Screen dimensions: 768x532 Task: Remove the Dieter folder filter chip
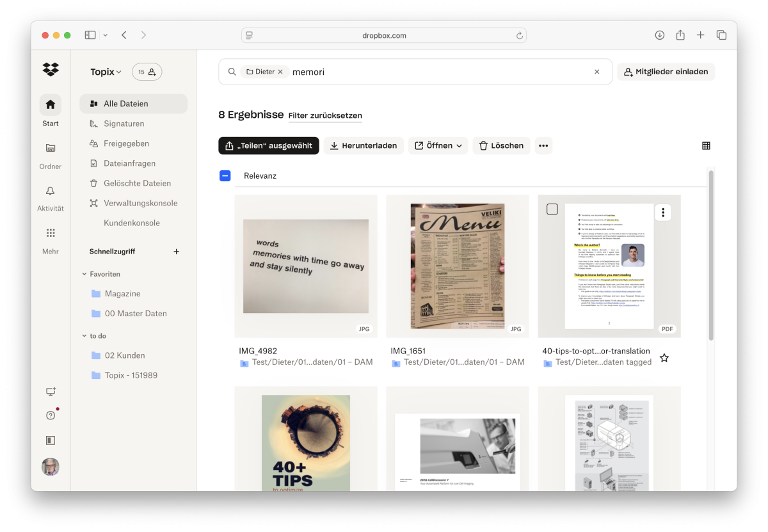[x=280, y=72]
